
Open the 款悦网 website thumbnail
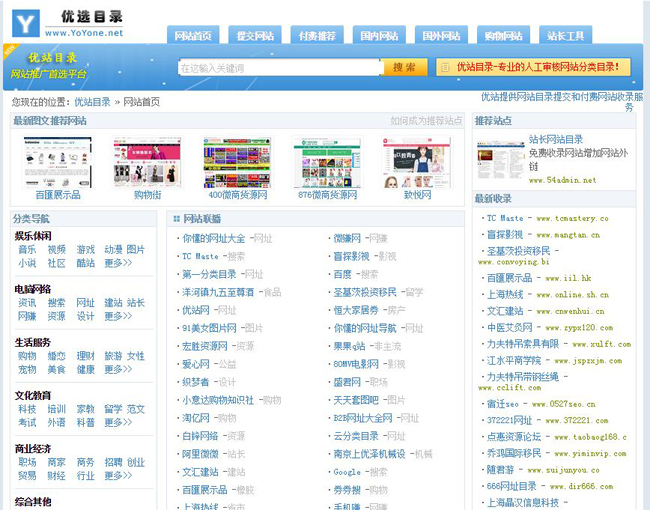tap(417, 161)
